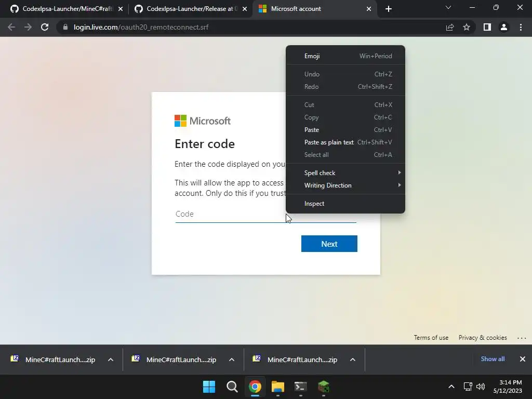Close the downloads bar

click(523, 359)
